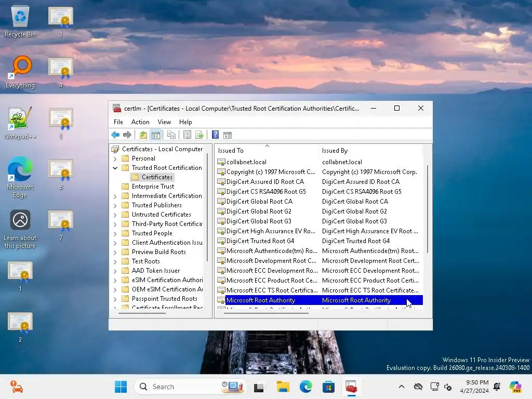Select the collabnet.local certificate row

click(320, 162)
